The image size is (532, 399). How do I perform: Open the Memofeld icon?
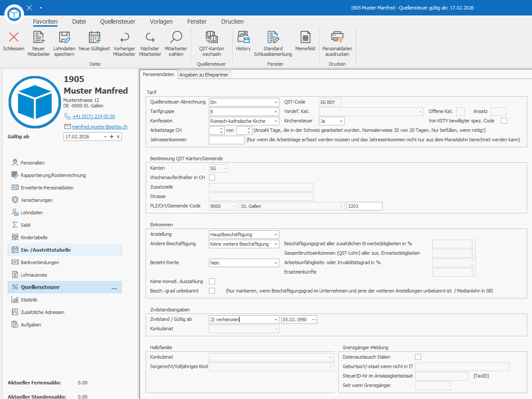pyautogui.click(x=305, y=38)
